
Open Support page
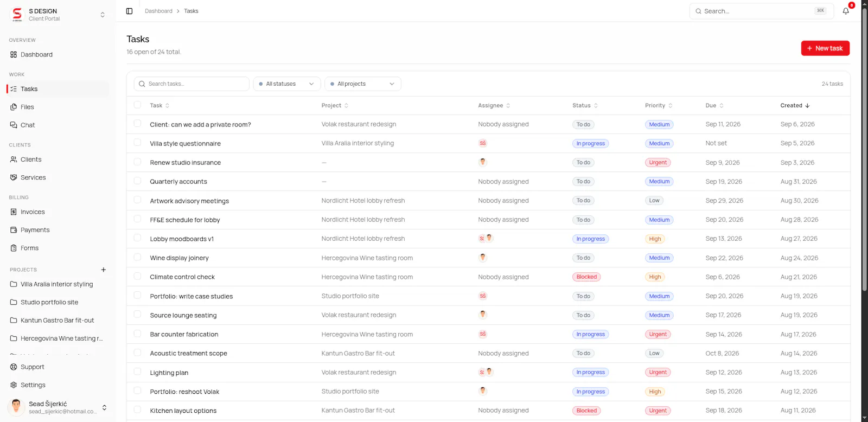tap(58, 367)
